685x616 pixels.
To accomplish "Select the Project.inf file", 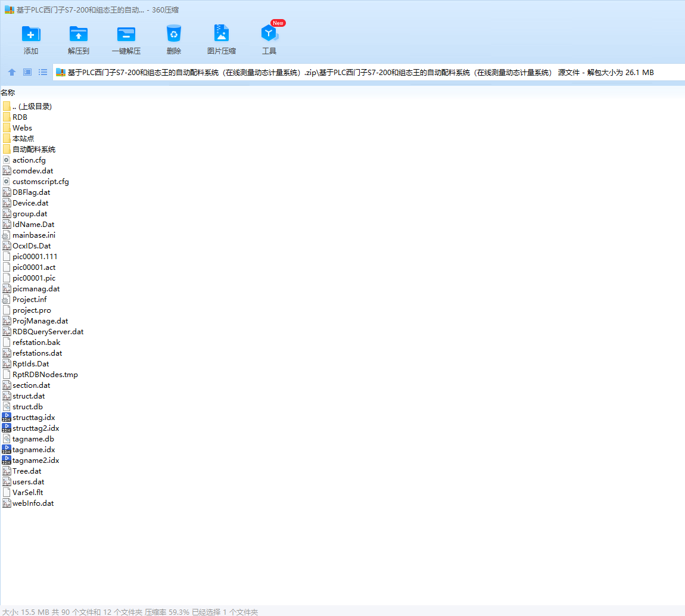I will pos(24,299).
